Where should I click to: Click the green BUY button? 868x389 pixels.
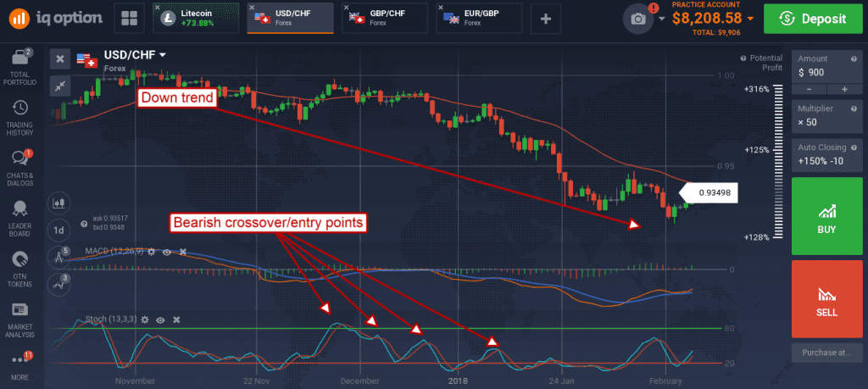coord(826,216)
